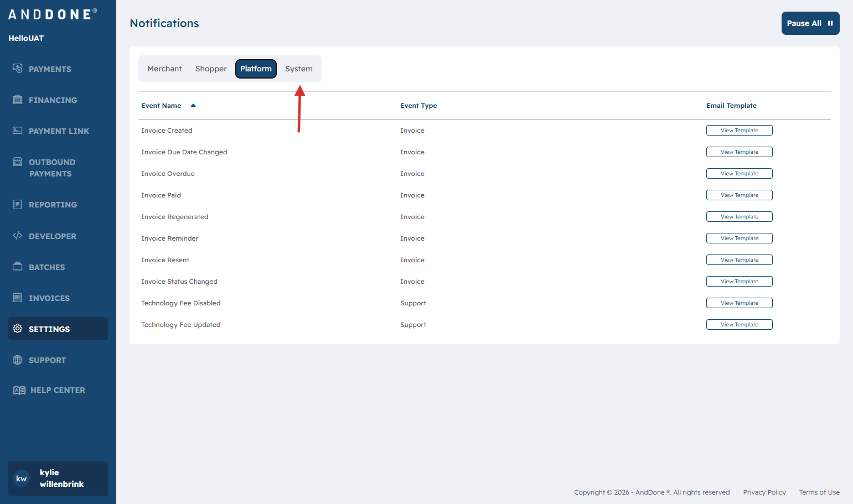Click the Invoice Reminder event name
This screenshot has height=504, width=853.
point(169,238)
